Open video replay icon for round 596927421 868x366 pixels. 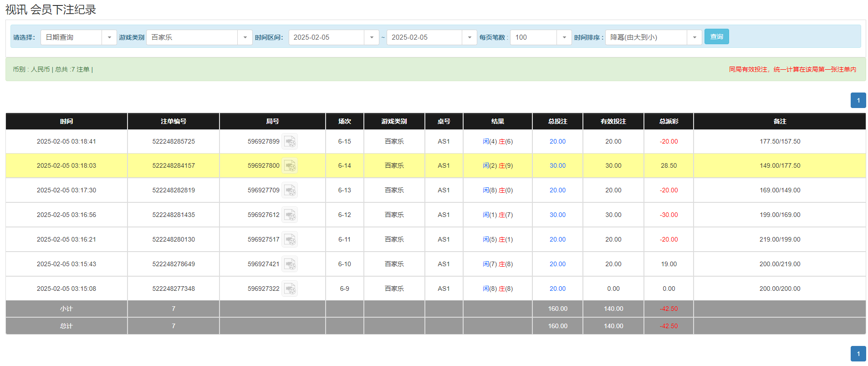coord(290,264)
